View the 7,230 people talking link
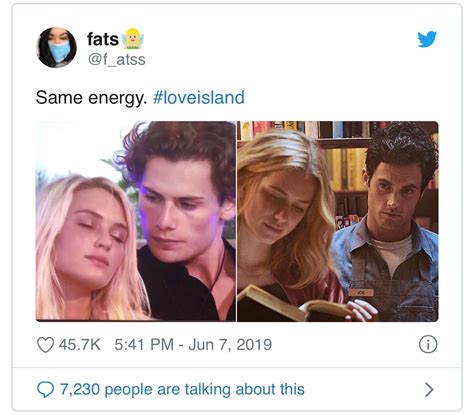Viewport: 474px width, 415px height. [182, 389]
